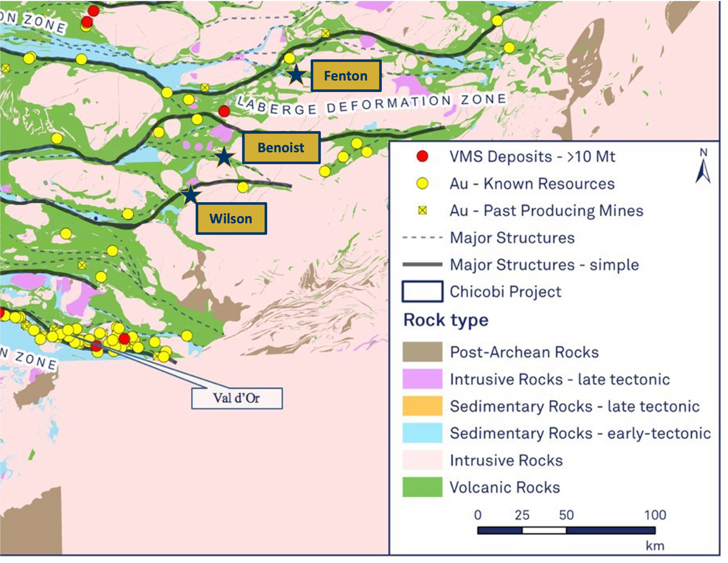Screen dimensions: 728x563
Task: Click the red VMS Deposits legend symbol
Action: tap(422, 157)
